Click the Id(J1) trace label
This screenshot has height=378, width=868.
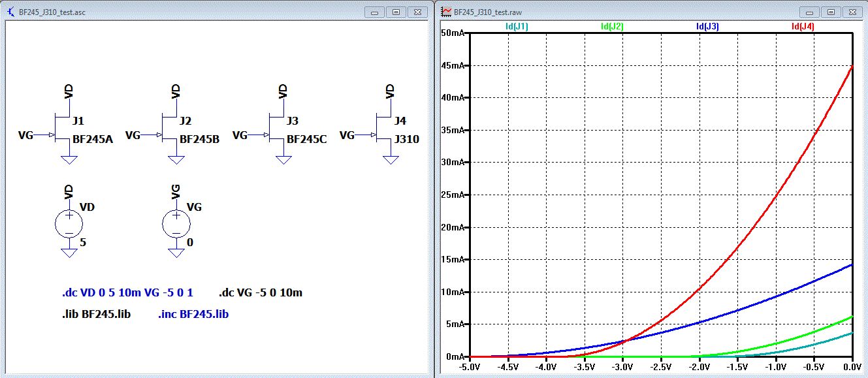(x=517, y=27)
